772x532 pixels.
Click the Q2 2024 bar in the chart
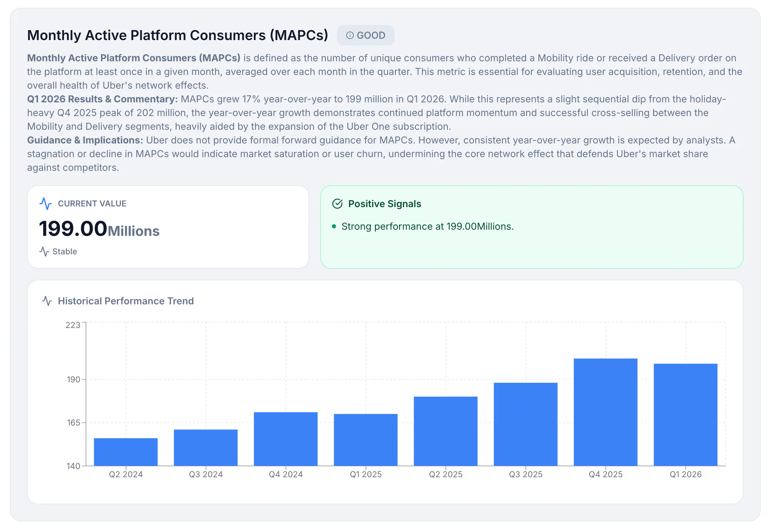[126, 452]
